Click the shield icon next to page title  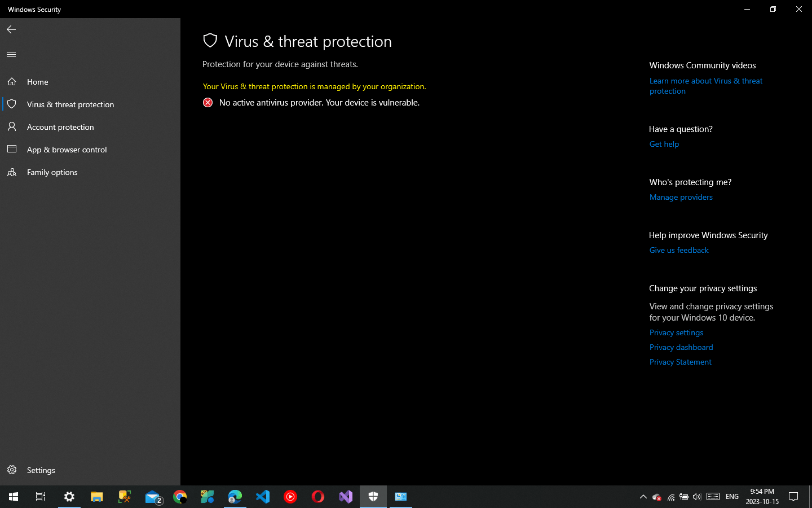pyautogui.click(x=210, y=41)
